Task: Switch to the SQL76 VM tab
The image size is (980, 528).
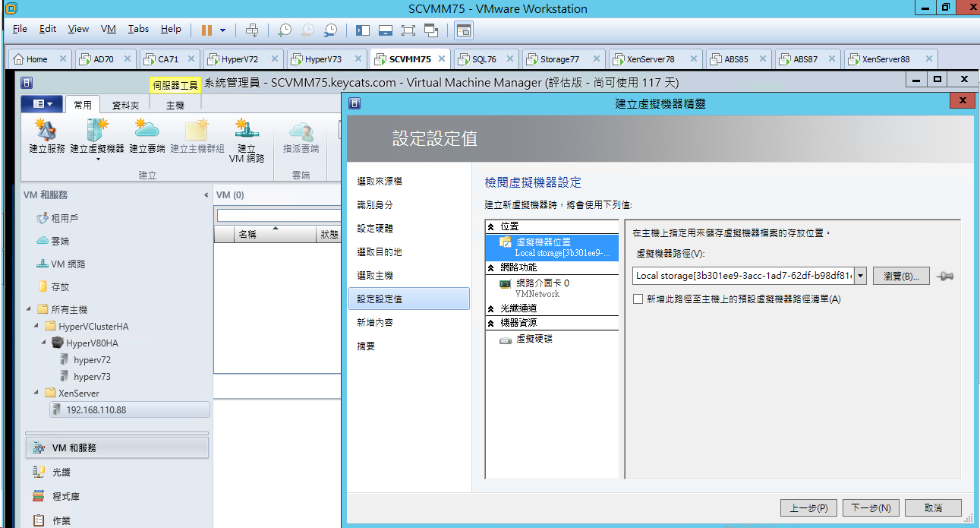Action: [x=484, y=58]
